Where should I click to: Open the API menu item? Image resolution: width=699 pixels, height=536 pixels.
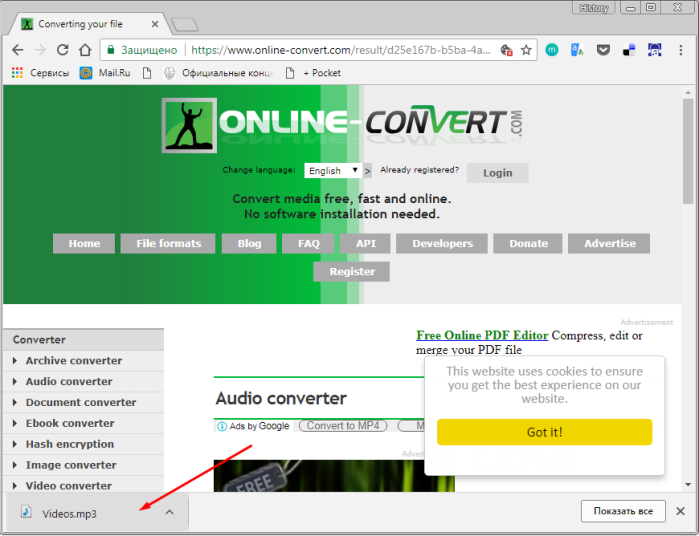[x=365, y=243]
